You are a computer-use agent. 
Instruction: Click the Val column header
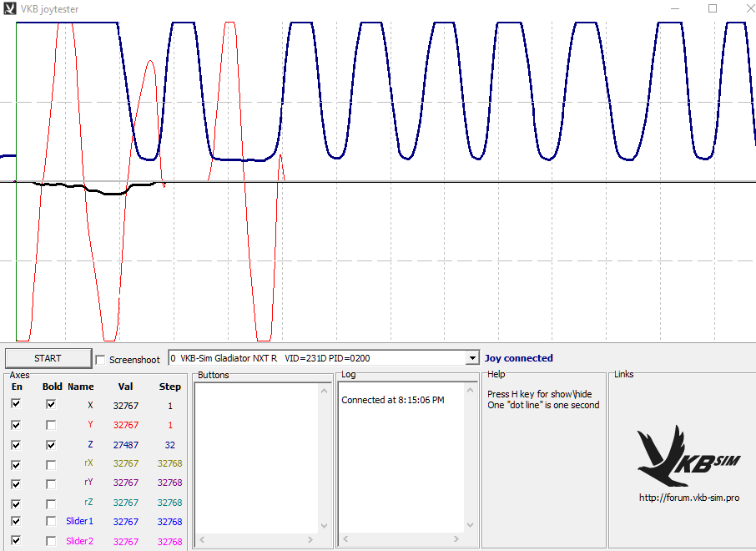click(x=125, y=387)
